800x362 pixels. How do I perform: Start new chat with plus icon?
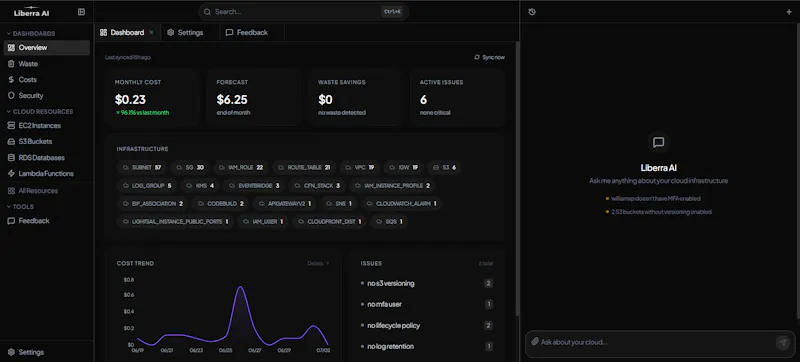[x=789, y=12]
